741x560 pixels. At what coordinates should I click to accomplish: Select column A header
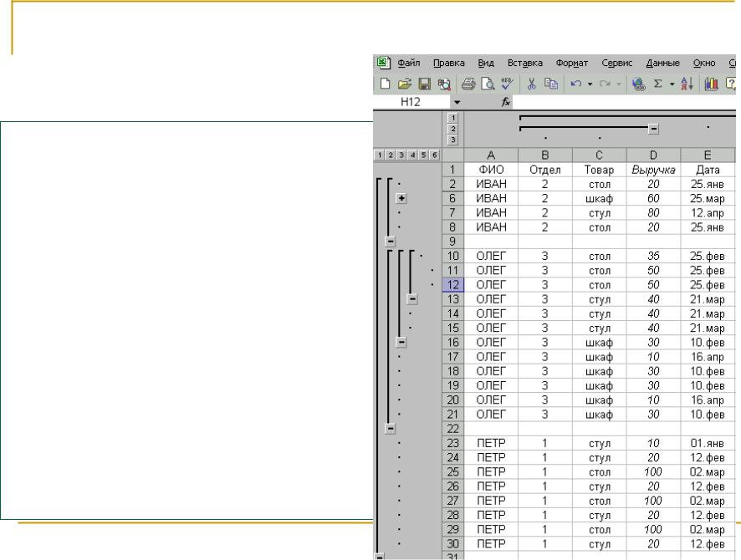[491, 155]
